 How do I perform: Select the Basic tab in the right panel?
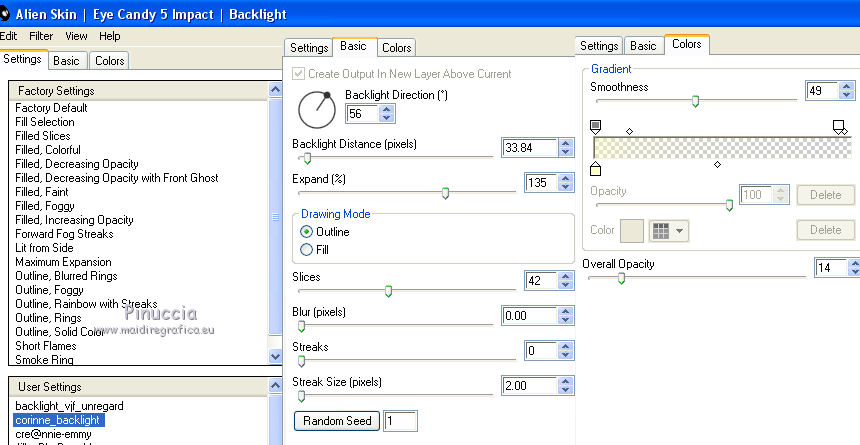tap(643, 46)
